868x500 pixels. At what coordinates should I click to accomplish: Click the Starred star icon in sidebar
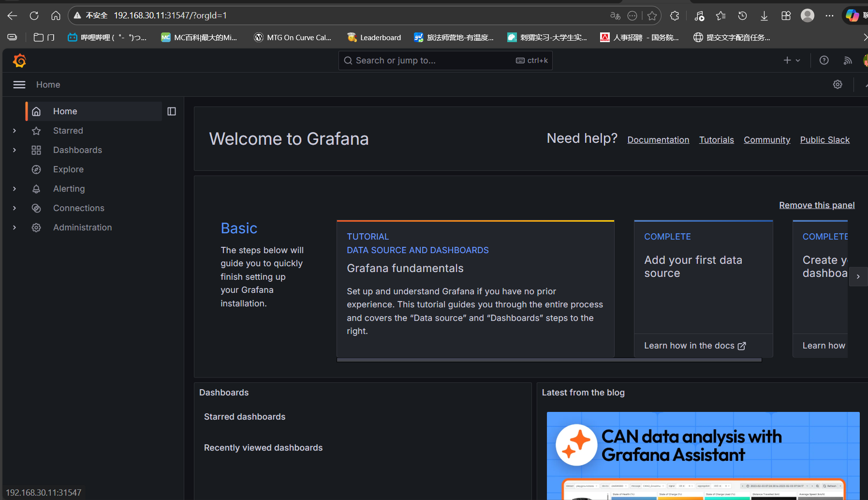coord(36,131)
